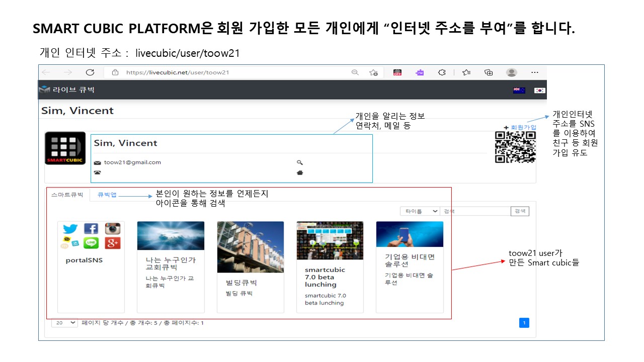This screenshot has width=644, height=362.
Task: Click the browser refresh button
Action: (x=90, y=72)
